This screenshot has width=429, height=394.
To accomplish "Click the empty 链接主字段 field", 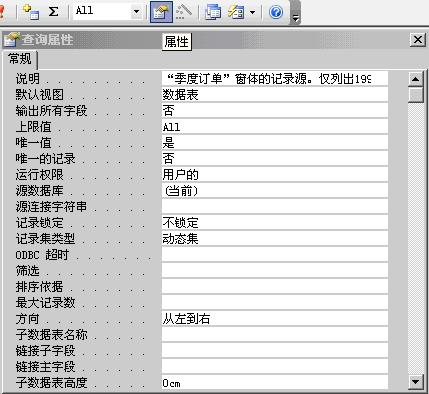I will point(275,367).
